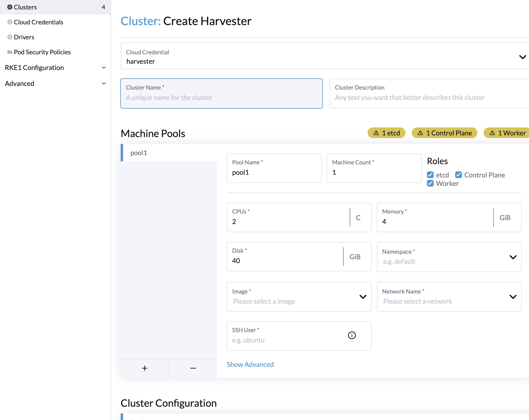Click the info icon next to SSH User
The width and height of the screenshot is (529, 420).
tap(352, 335)
